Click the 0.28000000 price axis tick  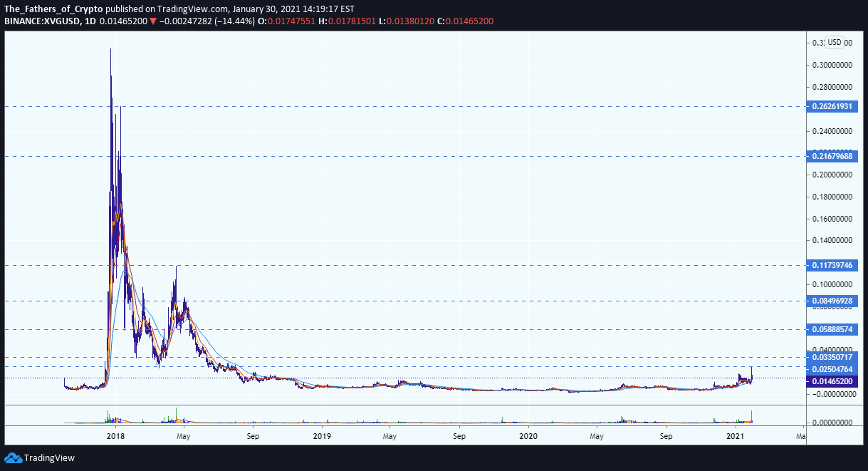click(832, 87)
